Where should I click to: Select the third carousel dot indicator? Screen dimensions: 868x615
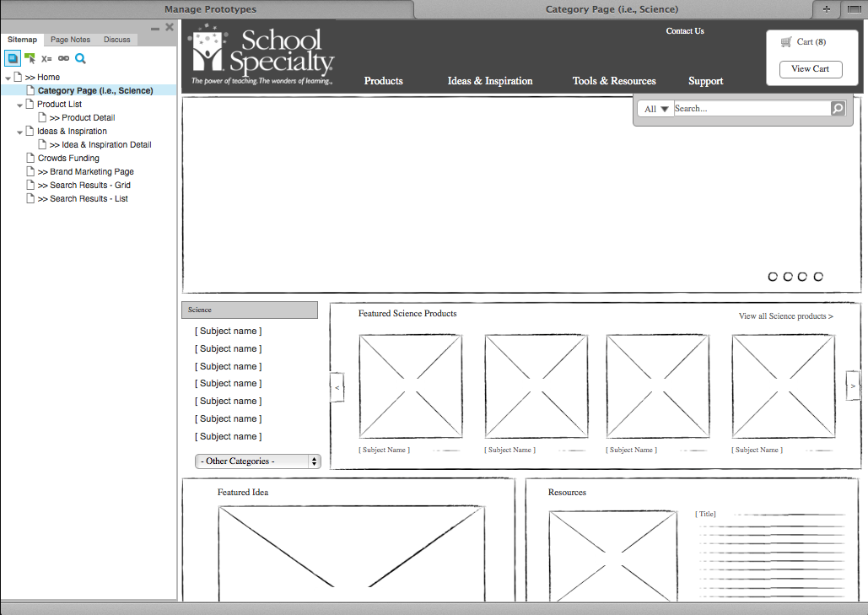pyautogui.click(x=802, y=276)
